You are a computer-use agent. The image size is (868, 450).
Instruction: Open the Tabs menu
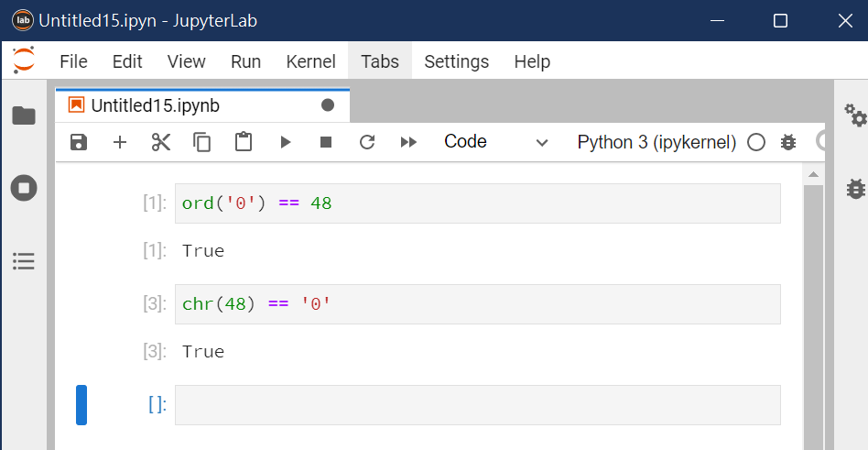380,61
